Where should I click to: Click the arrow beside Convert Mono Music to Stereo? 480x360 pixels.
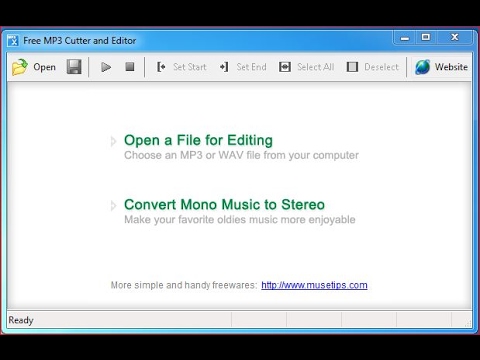tap(113, 206)
